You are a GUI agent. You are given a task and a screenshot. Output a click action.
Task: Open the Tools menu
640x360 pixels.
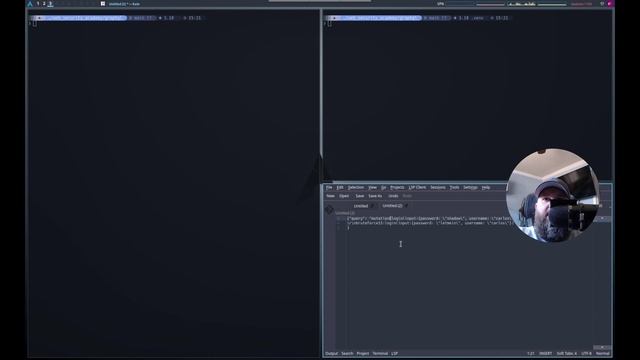pos(454,187)
